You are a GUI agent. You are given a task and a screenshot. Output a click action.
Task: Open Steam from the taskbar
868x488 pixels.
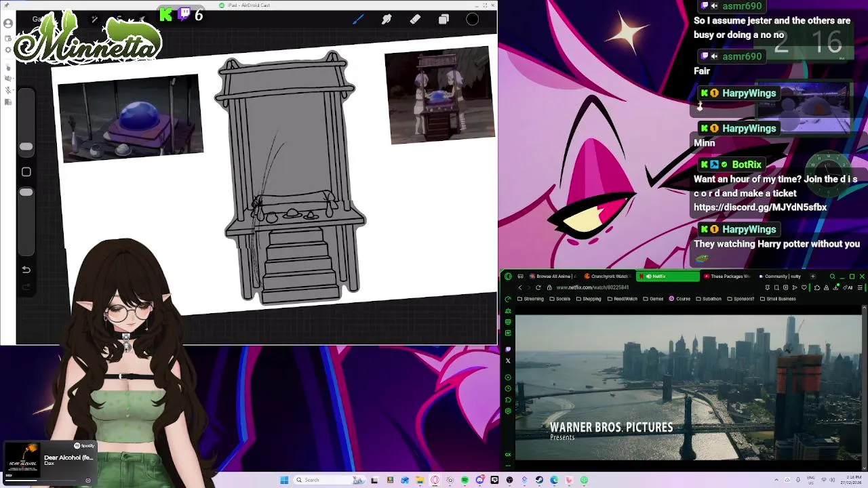(x=539, y=480)
